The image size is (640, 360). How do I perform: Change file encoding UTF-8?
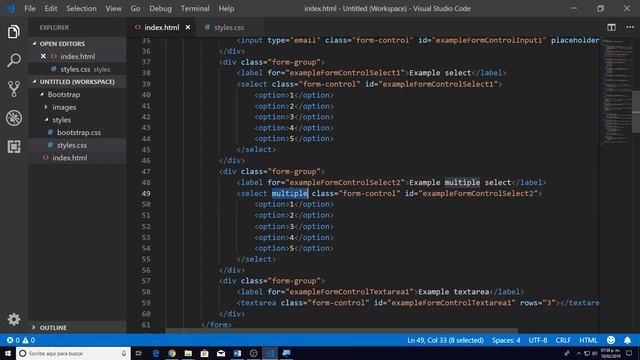click(x=538, y=340)
